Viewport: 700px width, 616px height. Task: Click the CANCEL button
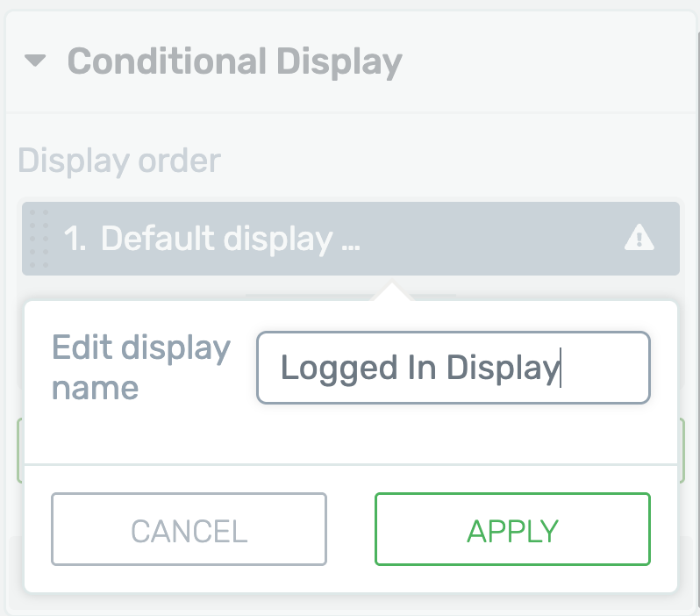[189, 529]
